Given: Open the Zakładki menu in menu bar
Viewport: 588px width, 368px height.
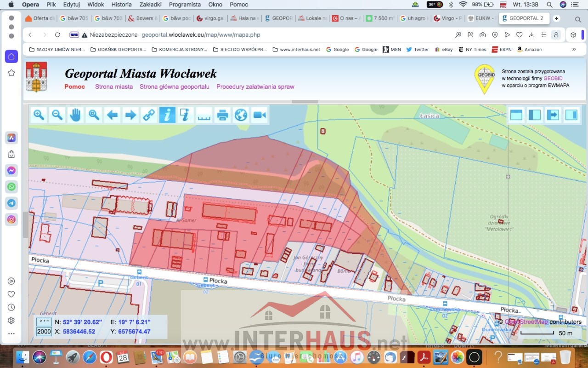Looking at the screenshot, I should (151, 4).
